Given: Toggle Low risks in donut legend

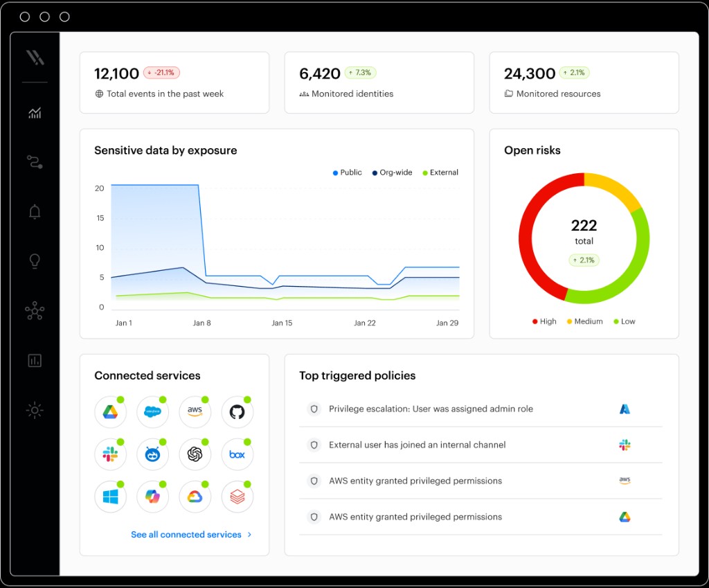Looking at the screenshot, I should tap(625, 321).
